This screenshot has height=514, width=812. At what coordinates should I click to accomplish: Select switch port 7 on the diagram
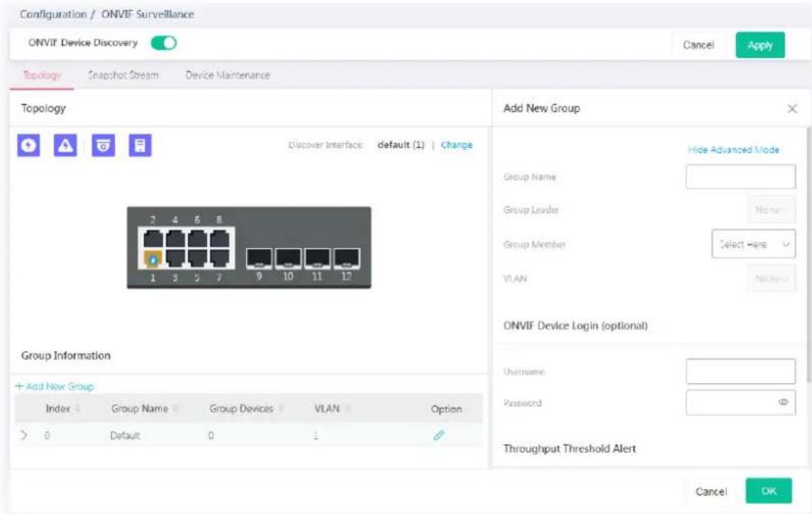[x=219, y=259]
